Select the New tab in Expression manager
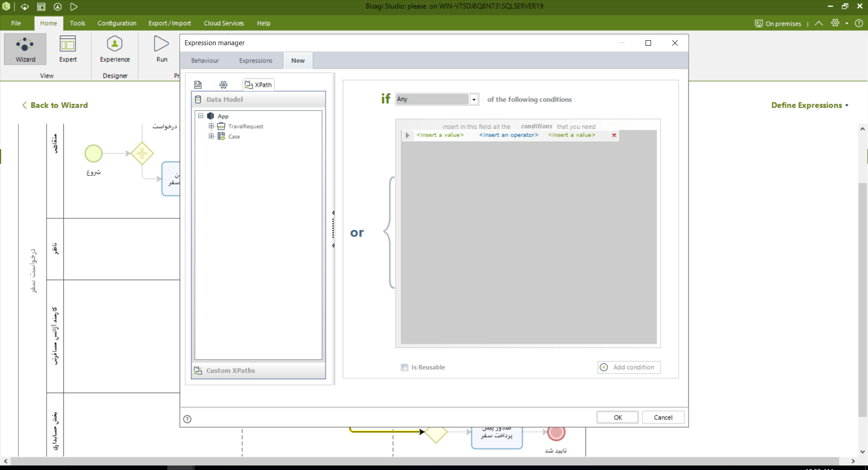This screenshot has width=868, height=470. (298, 61)
